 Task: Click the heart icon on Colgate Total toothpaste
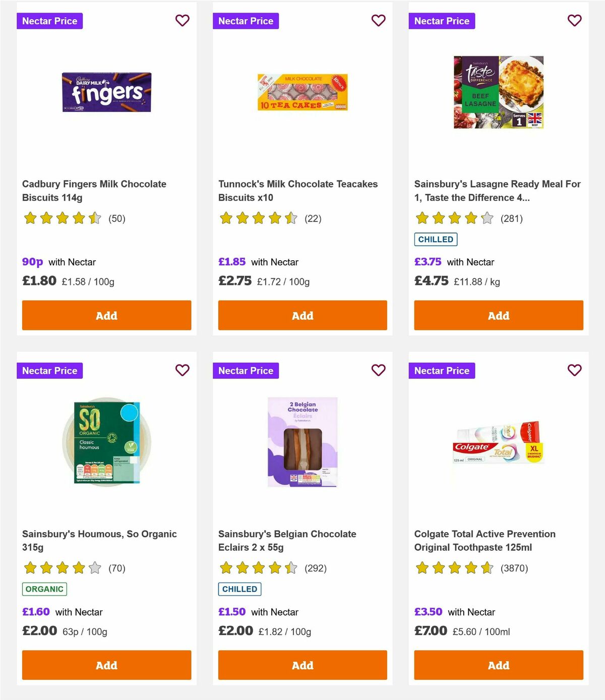pyautogui.click(x=575, y=370)
